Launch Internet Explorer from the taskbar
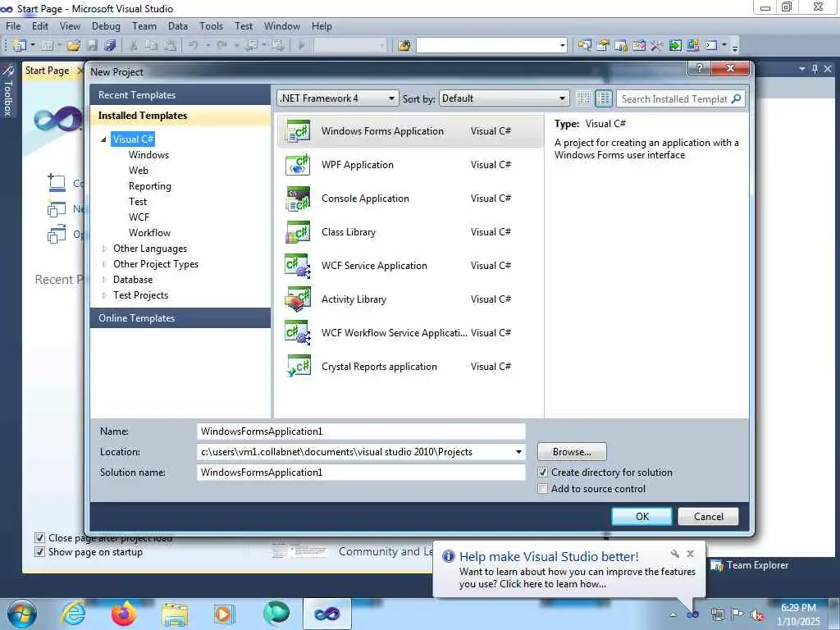The image size is (840, 630). pyautogui.click(x=73, y=614)
